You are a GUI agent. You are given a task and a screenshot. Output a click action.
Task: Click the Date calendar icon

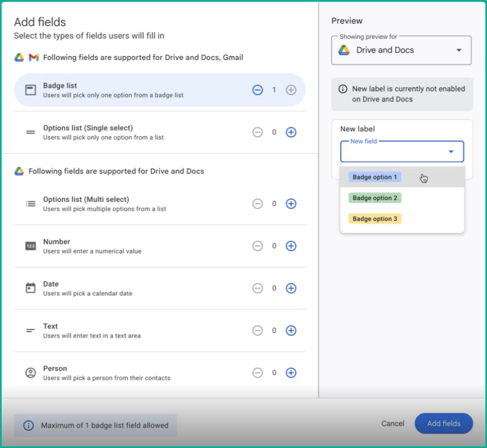pos(30,288)
